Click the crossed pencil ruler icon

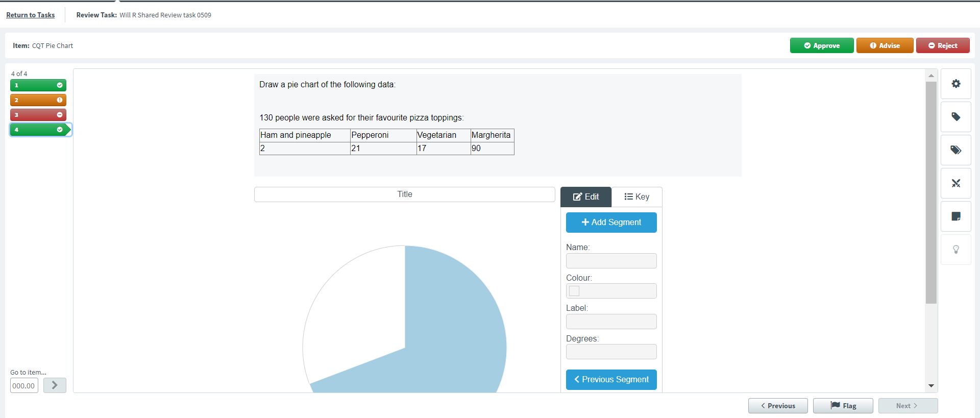click(x=956, y=183)
